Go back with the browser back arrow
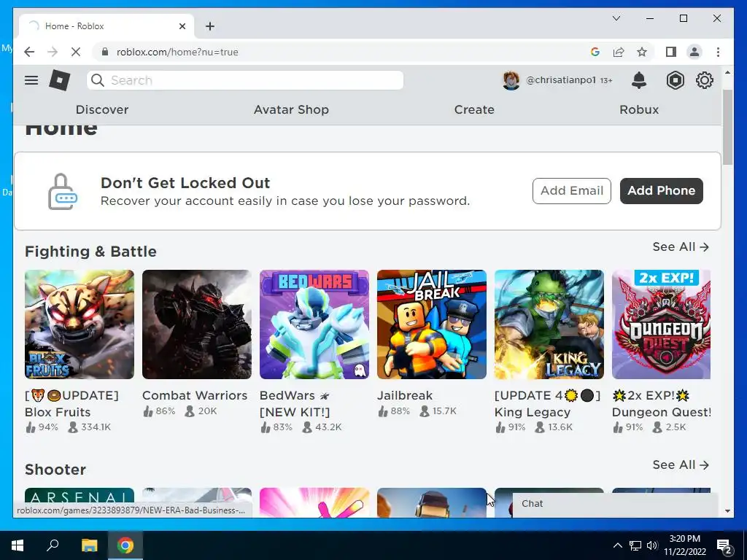Image resolution: width=747 pixels, height=560 pixels. (x=29, y=52)
